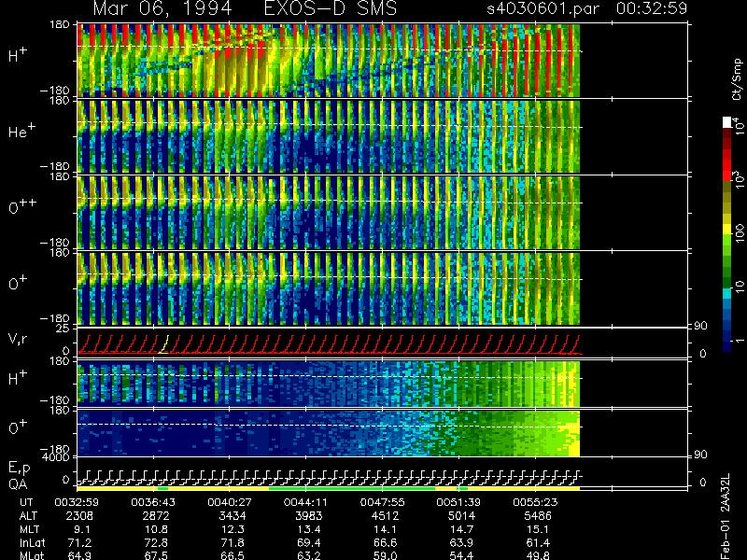747x560 pixels.
Task: Click the 'E,p' panel label
Action: pos(19,469)
